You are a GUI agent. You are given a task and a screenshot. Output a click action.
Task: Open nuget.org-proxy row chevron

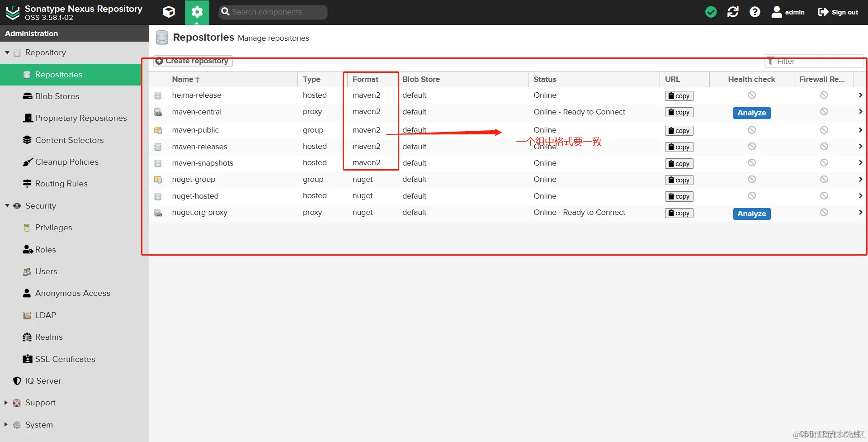pyautogui.click(x=860, y=212)
